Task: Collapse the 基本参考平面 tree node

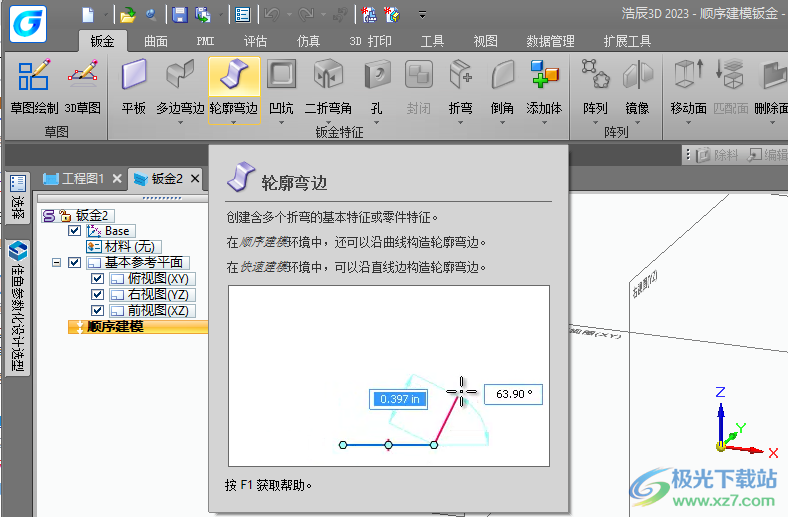Action: click(x=57, y=262)
